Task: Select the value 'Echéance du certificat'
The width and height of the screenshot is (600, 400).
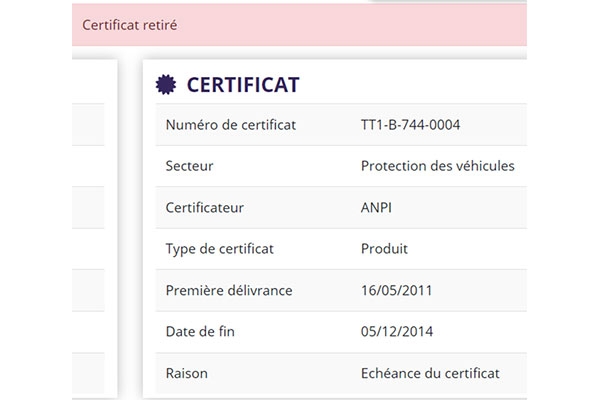Action: coord(430,374)
